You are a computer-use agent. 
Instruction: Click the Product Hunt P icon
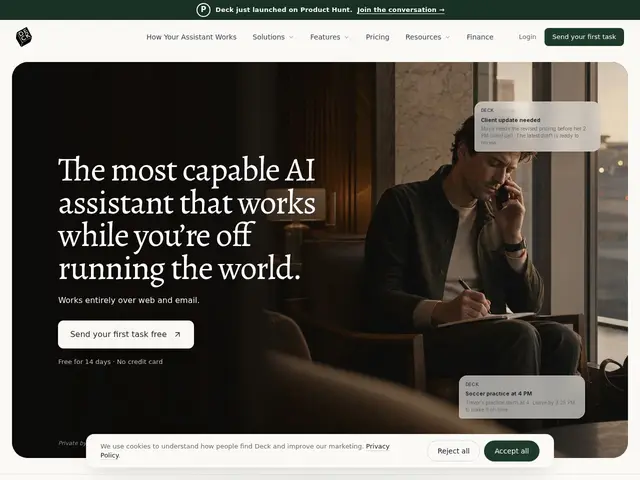203,10
